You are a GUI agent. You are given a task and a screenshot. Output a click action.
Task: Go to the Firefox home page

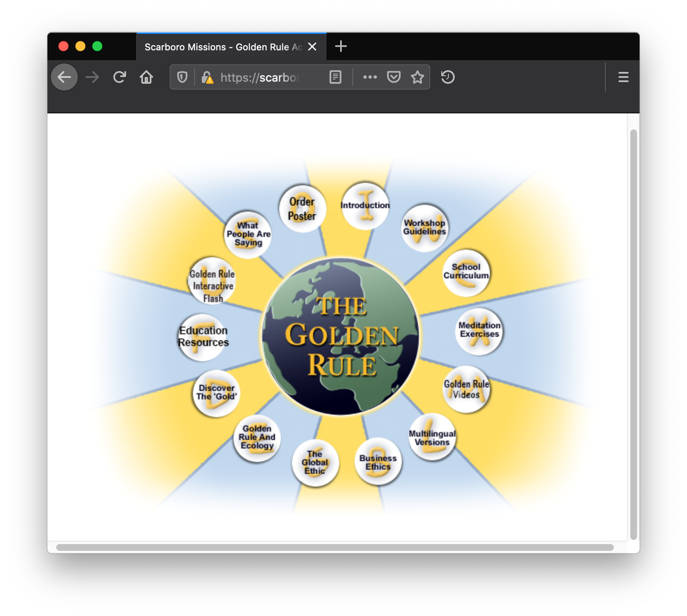[146, 77]
